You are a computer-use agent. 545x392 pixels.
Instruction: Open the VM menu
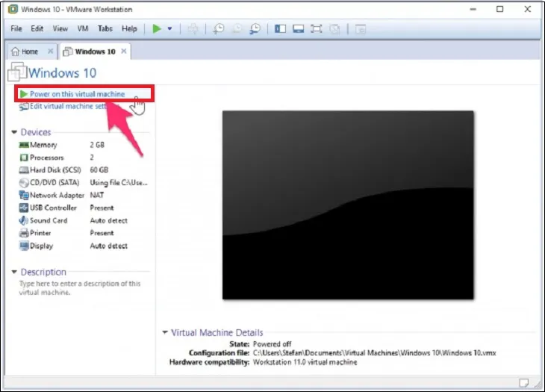tap(83, 28)
